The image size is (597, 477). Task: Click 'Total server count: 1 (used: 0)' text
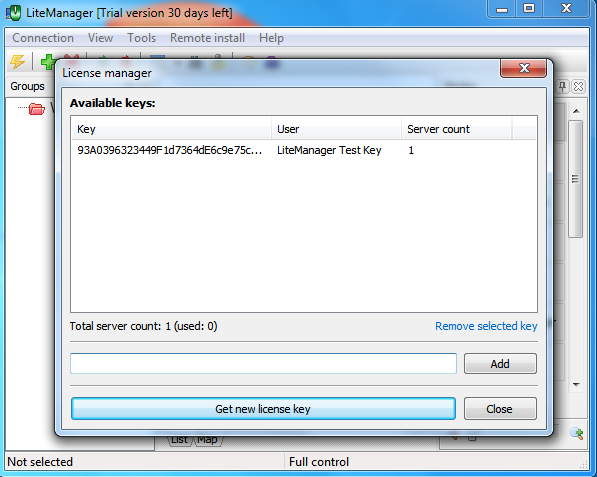tap(144, 326)
